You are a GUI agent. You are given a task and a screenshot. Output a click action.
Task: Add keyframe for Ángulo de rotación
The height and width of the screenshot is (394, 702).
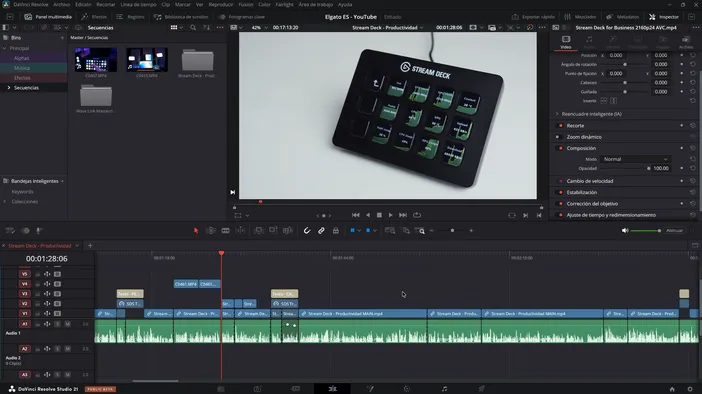(681, 64)
